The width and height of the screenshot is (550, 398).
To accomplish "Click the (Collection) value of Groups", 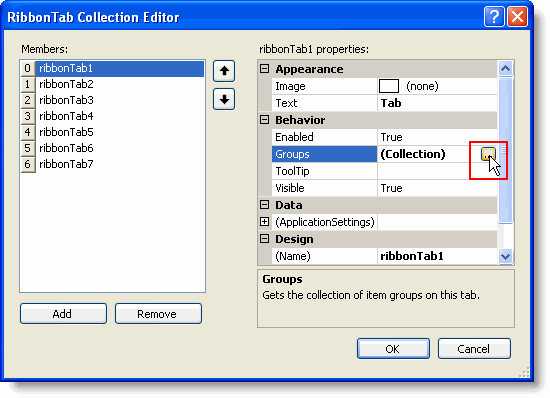I will 413,154.
